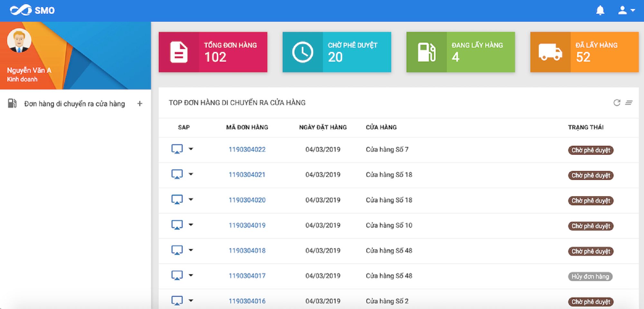Screen dimensions: 644x309
Task: Open order link 1190304016
Action: click(x=247, y=301)
